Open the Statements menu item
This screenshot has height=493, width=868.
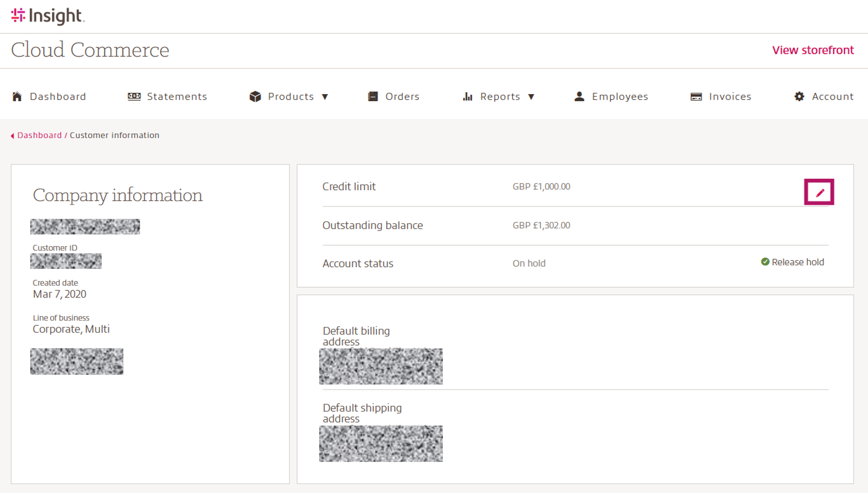pos(177,97)
